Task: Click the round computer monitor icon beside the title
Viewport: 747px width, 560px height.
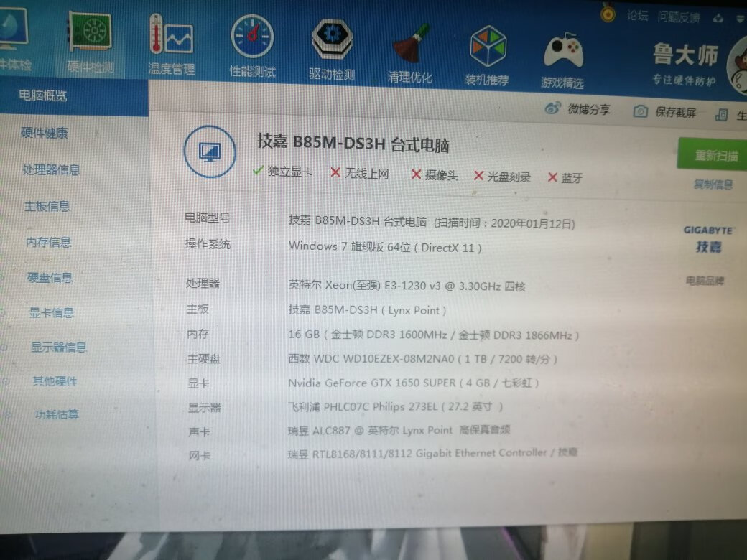Action: point(210,151)
